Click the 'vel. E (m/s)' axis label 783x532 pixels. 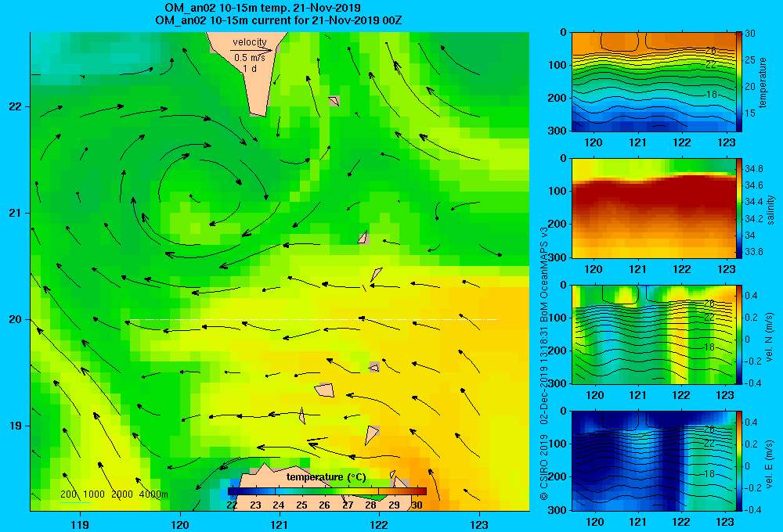pos(770,463)
